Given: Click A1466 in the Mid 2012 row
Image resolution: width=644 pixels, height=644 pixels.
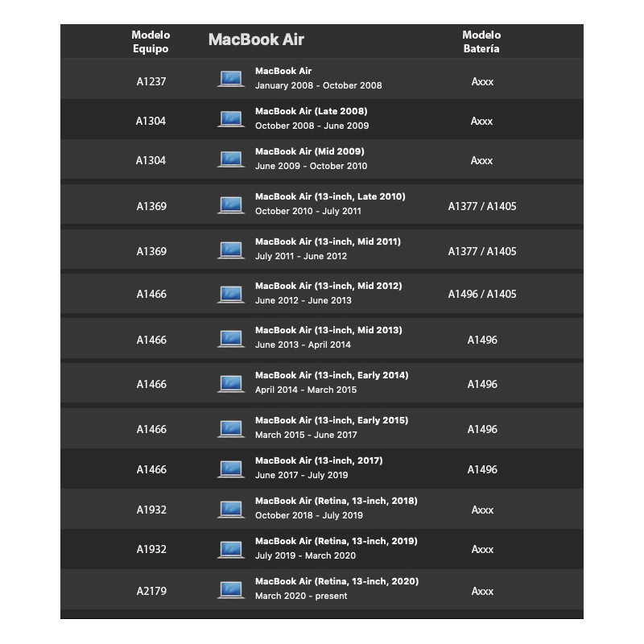Looking at the screenshot, I should tap(151, 294).
